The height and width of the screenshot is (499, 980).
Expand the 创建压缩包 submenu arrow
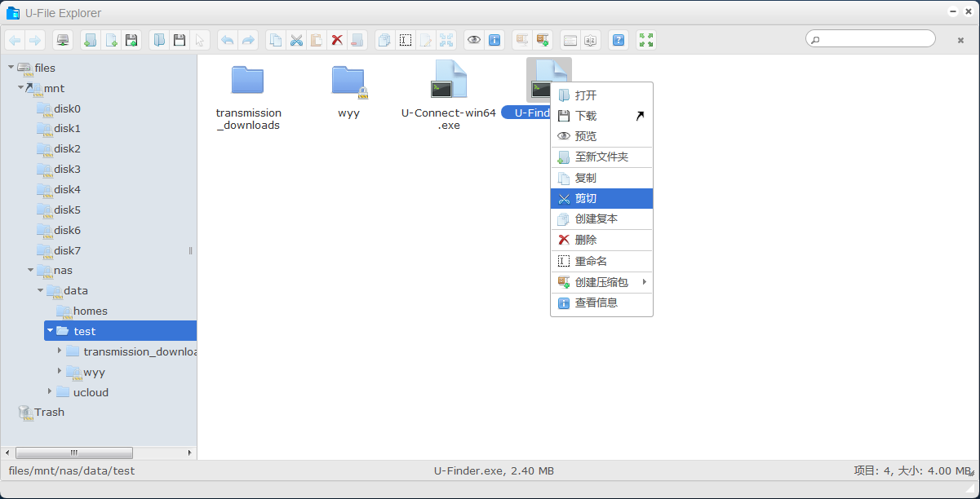tap(644, 282)
